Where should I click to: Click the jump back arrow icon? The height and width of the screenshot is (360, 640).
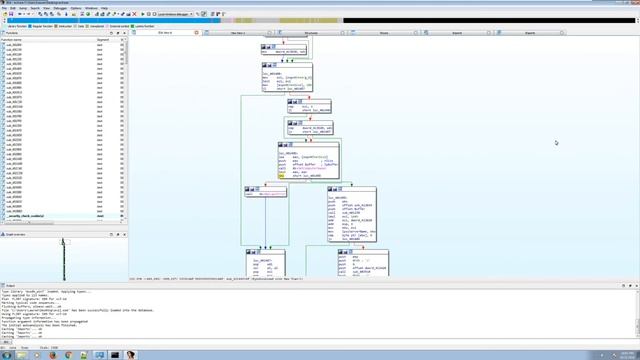20,14
